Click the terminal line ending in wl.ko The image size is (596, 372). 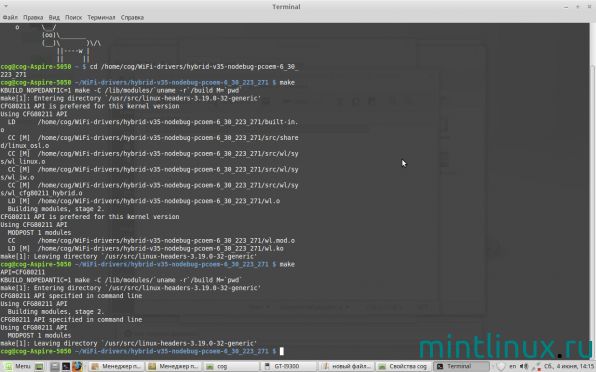[x=145, y=249]
